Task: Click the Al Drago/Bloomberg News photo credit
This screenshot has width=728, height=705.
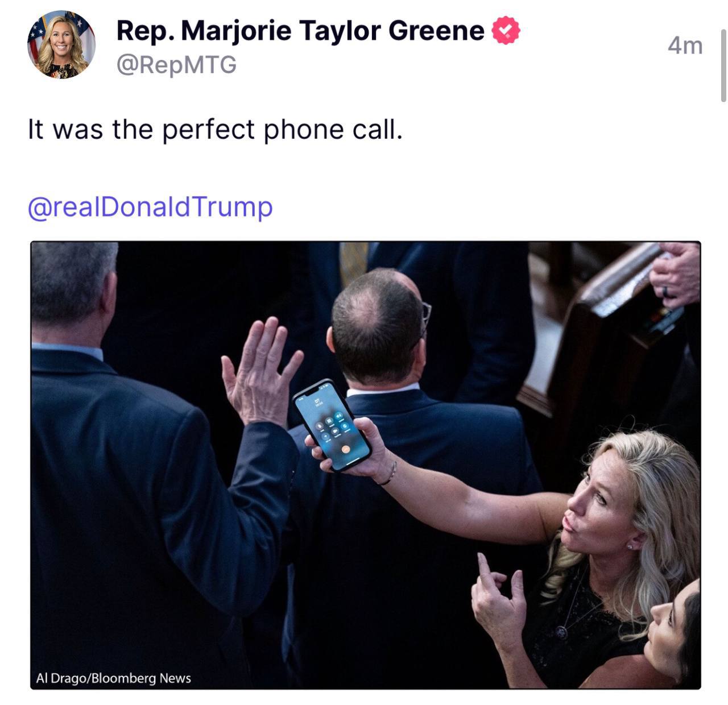Action: pos(113,678)
